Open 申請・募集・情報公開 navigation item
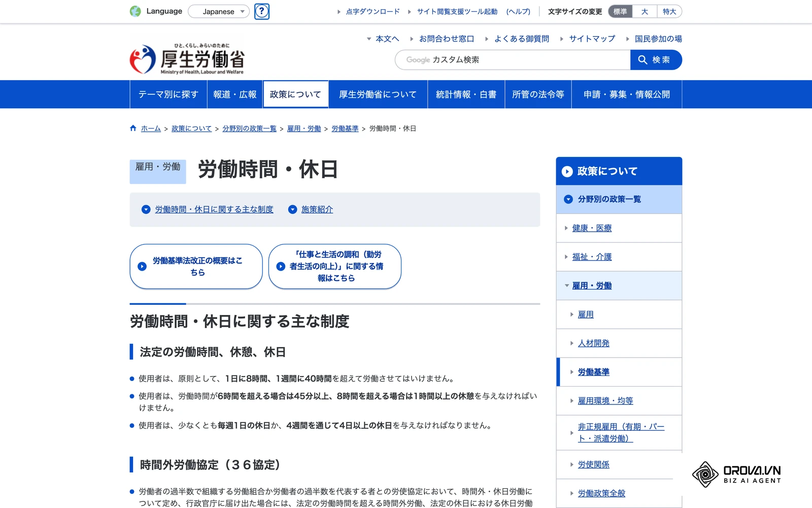812x508 pixels. (627, 94)
